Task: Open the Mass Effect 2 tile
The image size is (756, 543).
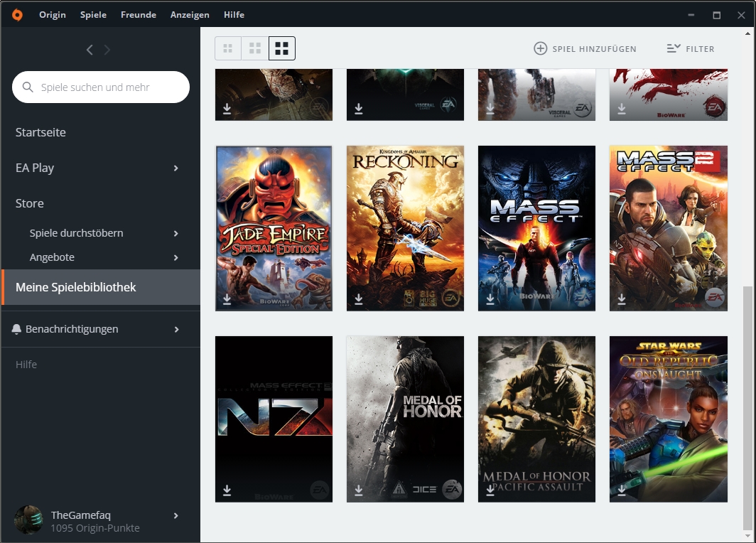Action: coord(668,228)
